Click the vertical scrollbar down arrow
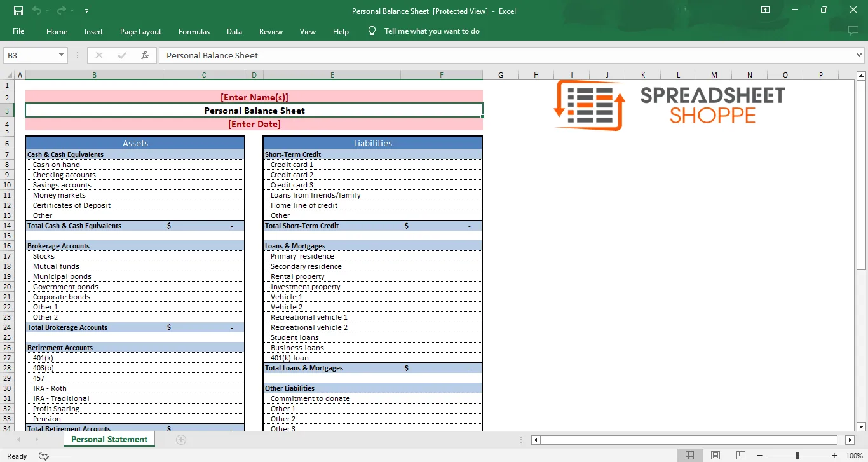The height and width of the screenshot is (462, 868). click(x=862, y=427)
